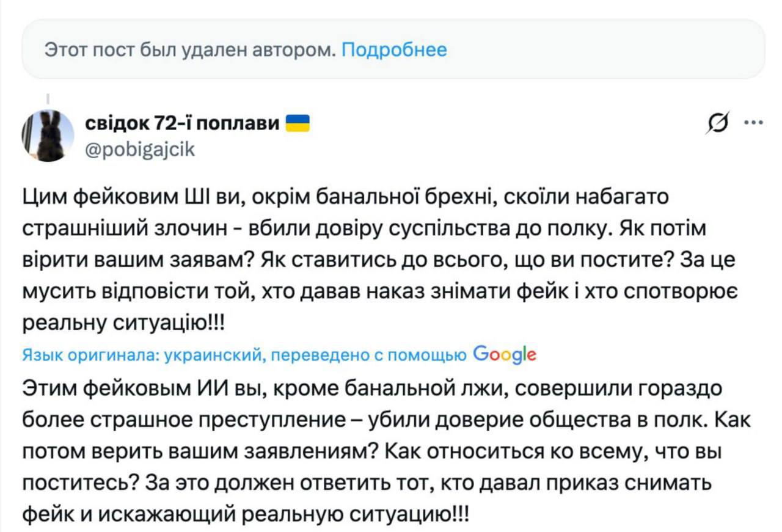Screen dimensions: 782x532
Task: Click the author row to view profile
Action: point(183,134)
